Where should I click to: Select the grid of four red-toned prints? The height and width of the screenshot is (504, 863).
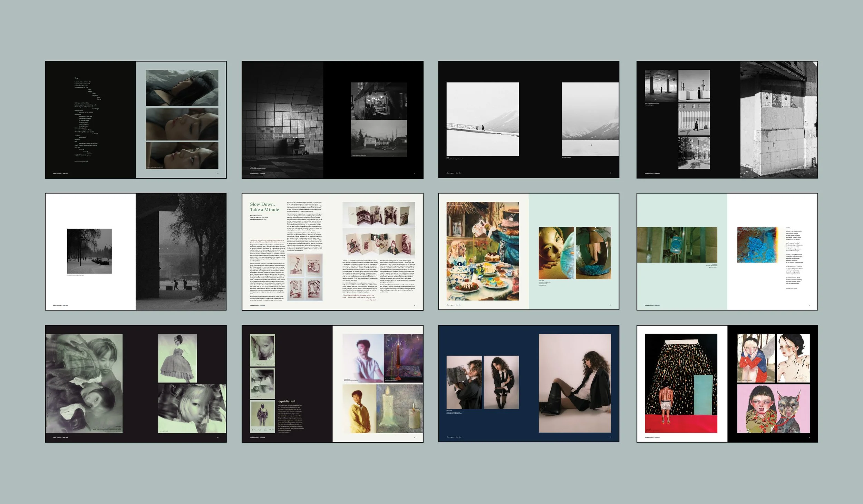click(x=305, y=277)
